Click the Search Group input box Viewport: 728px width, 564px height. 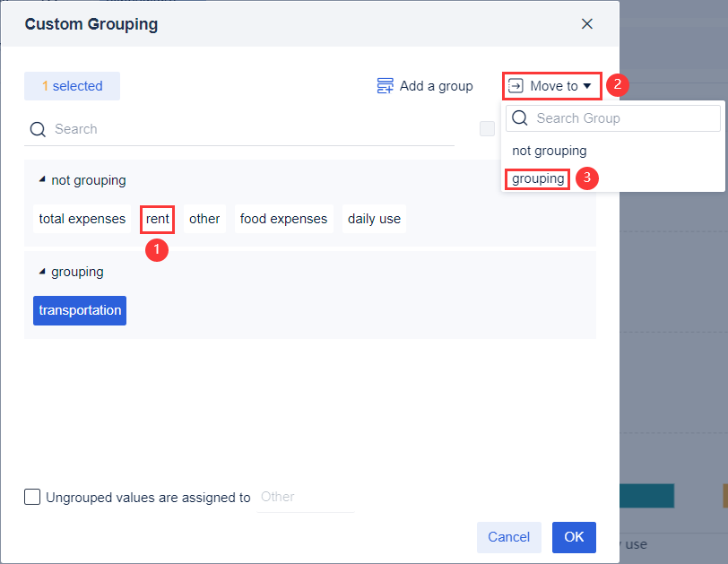click(624, 118)
